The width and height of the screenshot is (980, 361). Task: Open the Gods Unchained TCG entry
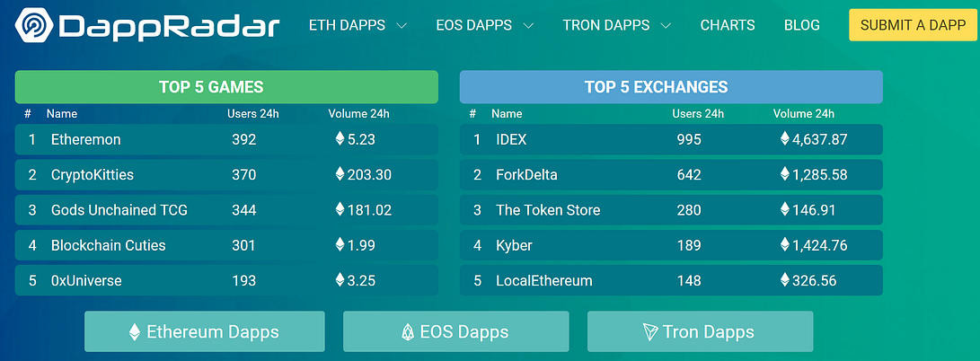[226, 210]
